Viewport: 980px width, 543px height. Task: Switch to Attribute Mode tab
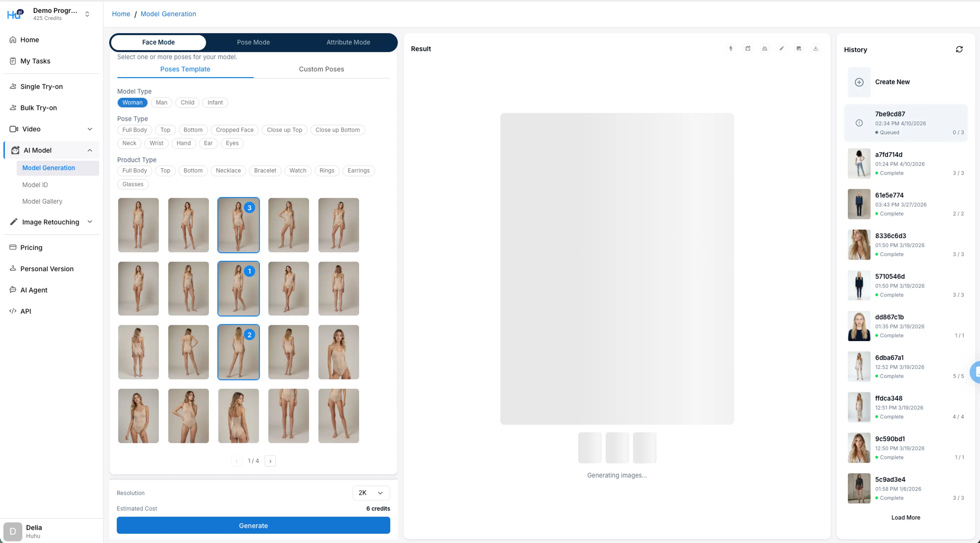click(x=348, y=42)
